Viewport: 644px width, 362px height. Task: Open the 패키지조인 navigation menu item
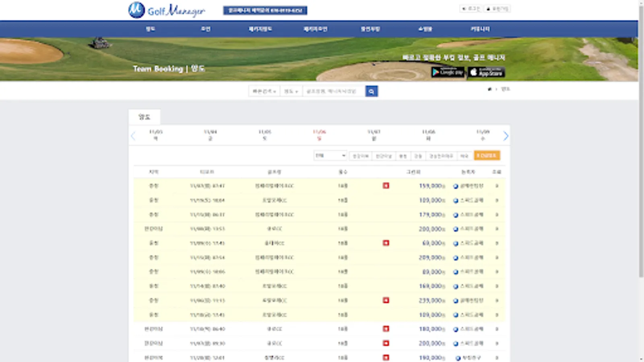316,29
